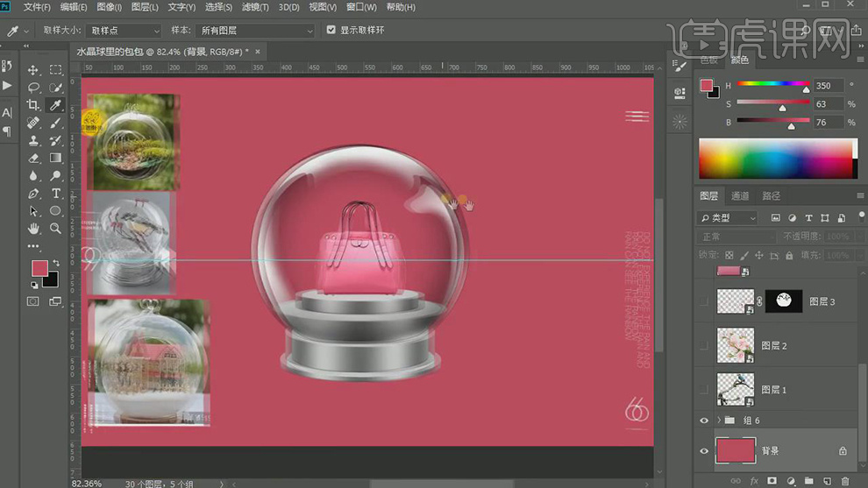
Task: Open the tool preset picker arrow
Action: click(x=26, y=31)
